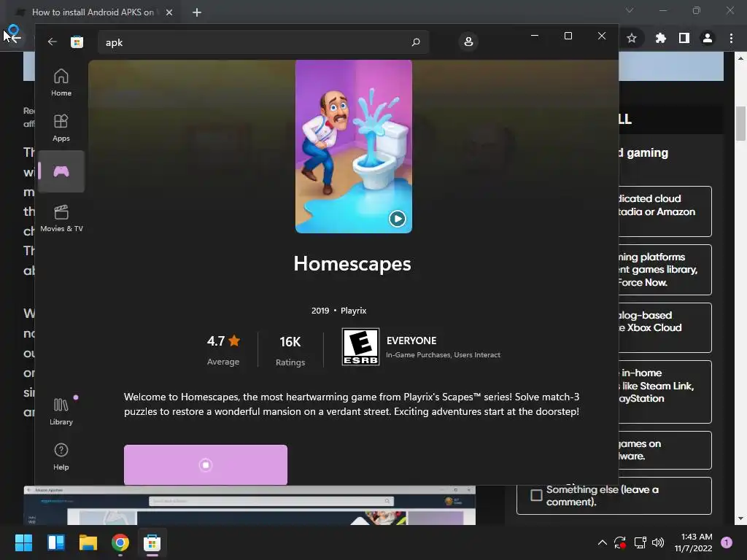The image size is (747, 560).
Task: Open Chrome profile avatar icon
Action: click(x=708, y=38)
